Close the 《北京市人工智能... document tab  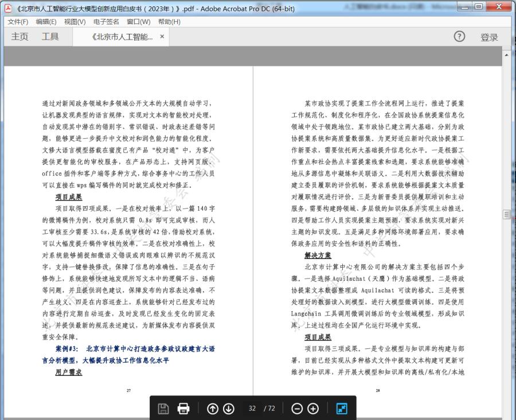tap(162, 37)
